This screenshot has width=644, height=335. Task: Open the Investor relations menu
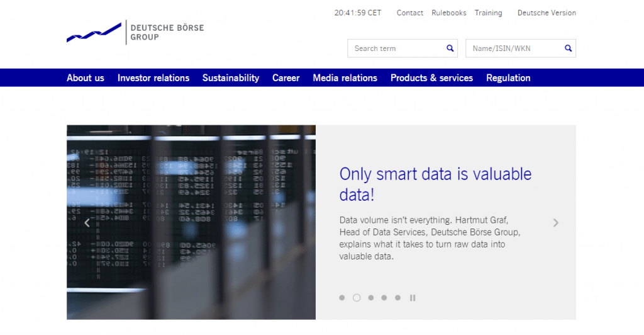[153, 78]
